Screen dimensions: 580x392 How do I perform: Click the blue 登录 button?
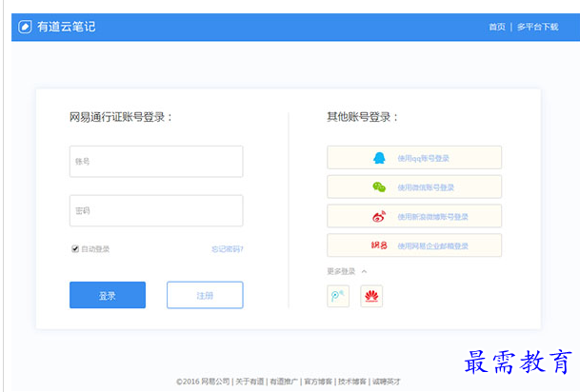(x=108, y=295)
